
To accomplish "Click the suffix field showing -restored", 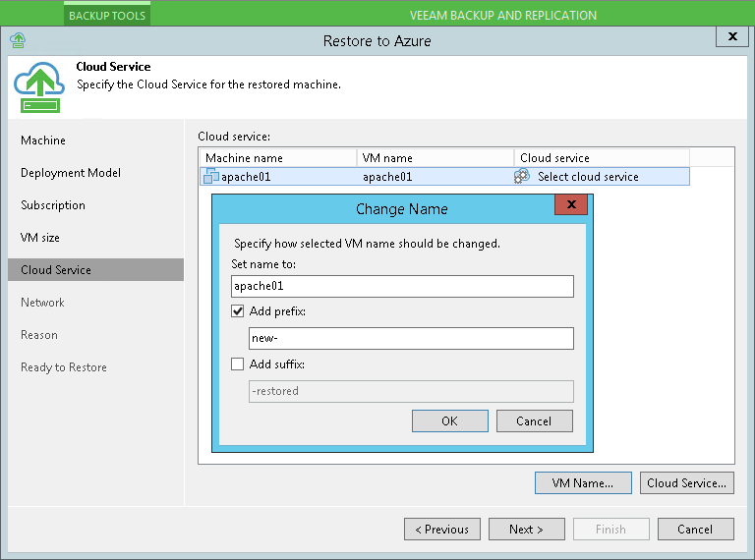I will click(x=411, y=391).
